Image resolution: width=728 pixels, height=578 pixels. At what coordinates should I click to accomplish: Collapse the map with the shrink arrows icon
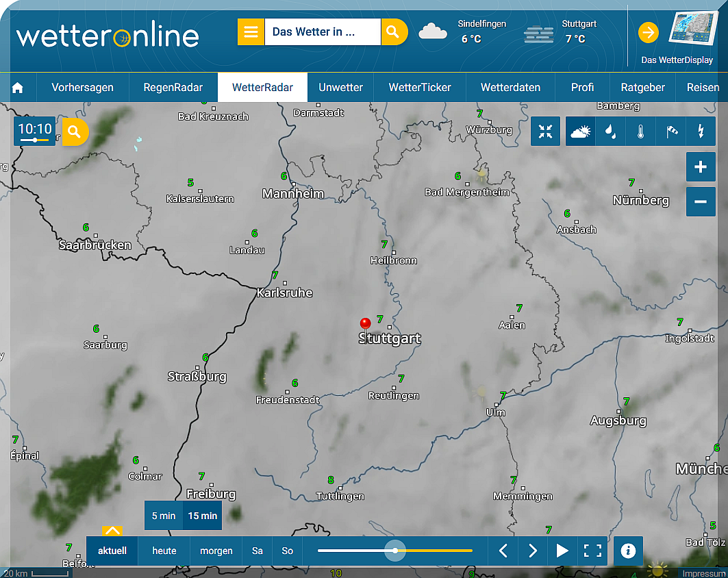546,131
